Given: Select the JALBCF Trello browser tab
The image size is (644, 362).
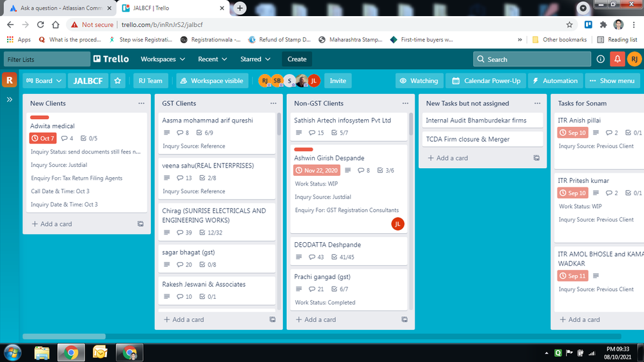Looking at the screenshot, I should 173,8.
